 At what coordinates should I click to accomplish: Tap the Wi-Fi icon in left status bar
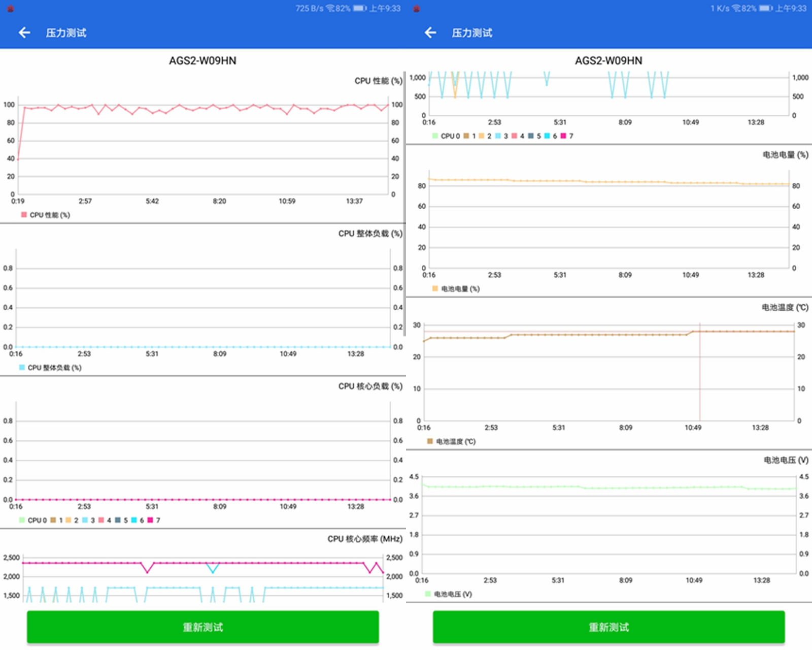tap(330, 8)
